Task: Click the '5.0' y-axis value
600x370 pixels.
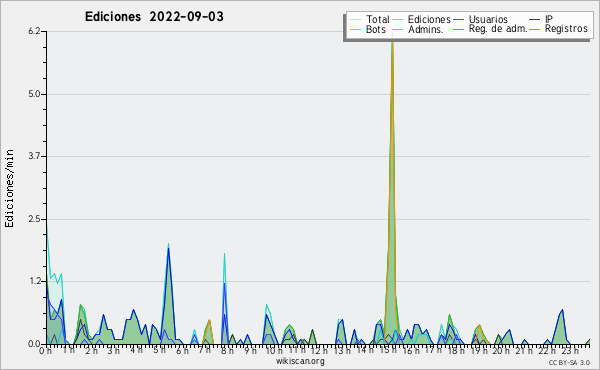Action: 34,94
